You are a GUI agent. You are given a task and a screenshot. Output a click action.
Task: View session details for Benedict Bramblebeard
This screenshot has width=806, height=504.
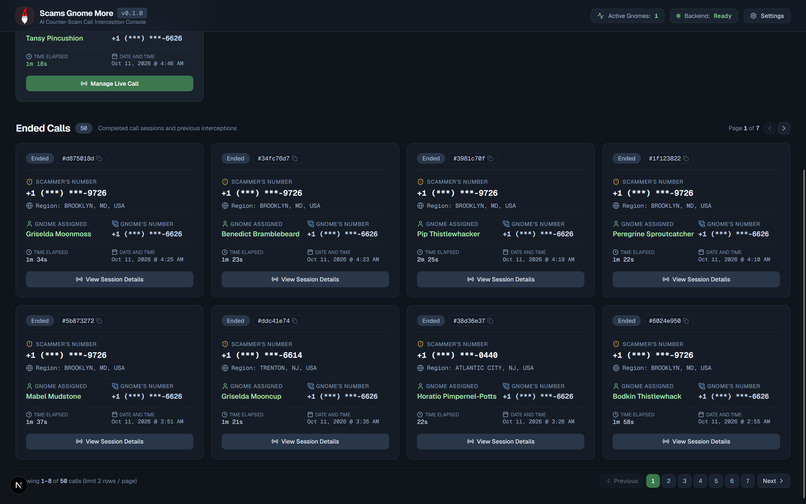click(x=305, y=279)
